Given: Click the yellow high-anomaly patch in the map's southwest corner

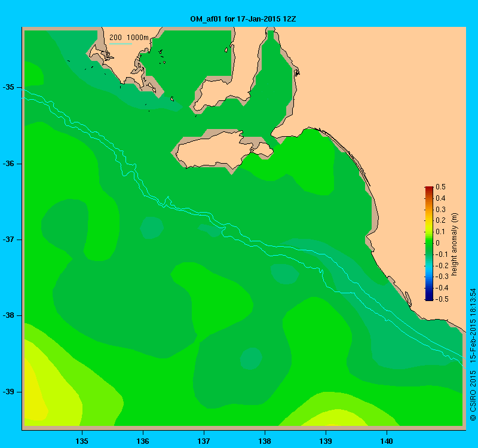Looking at the screenshot, I should tap(34, 393).
